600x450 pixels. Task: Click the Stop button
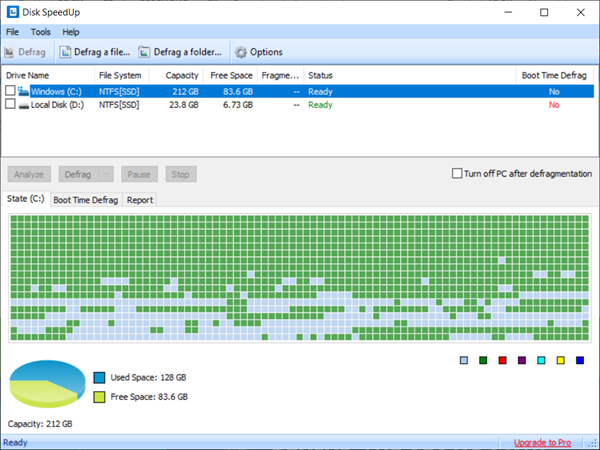[x=181, y=174]
